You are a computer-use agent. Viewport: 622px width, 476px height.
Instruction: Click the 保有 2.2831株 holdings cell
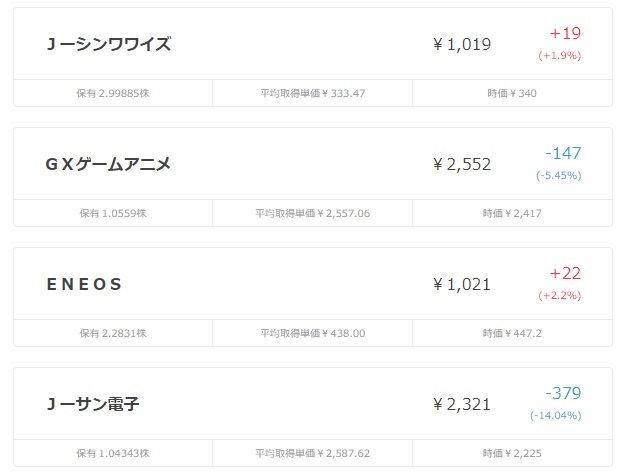coord(113,333)
